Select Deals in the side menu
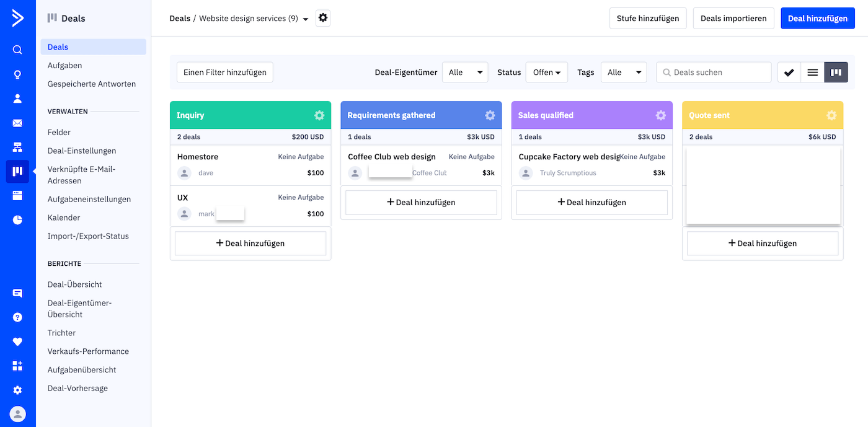Image resolution: width=868 pixels, height=427 pixels. (94, 47)
